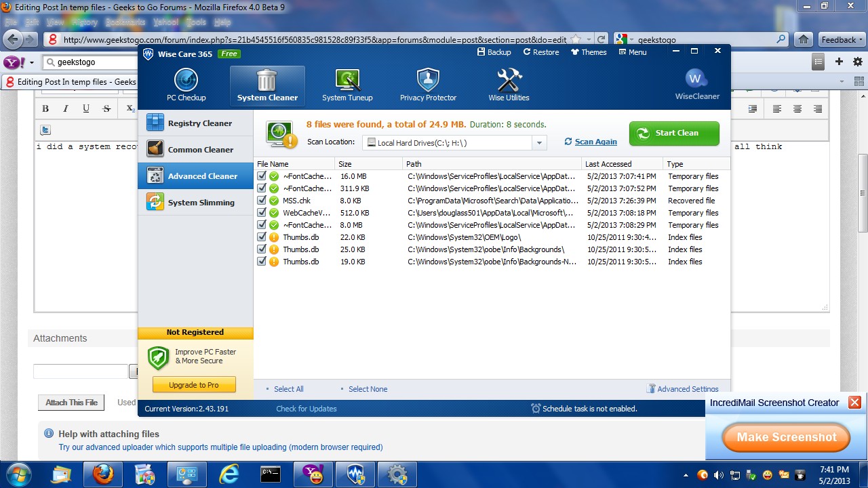868x488 pixels.
Task: Uncheck the 311.9 KB FontCache file
Action: coord(262,188)
